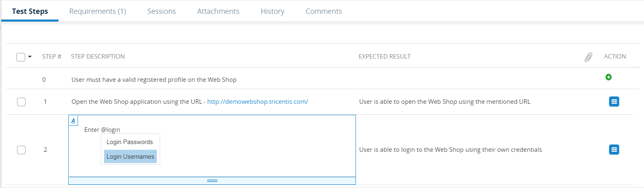The image size is (644, 188).
Task: Open the Sessions tab
Action: coord(161,11)
